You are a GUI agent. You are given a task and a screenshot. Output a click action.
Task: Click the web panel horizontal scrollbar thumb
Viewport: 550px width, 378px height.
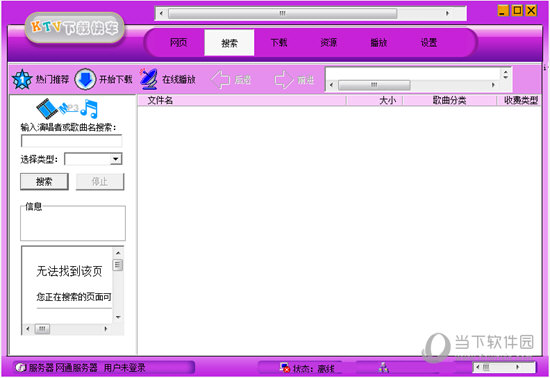tap(42, 329)
